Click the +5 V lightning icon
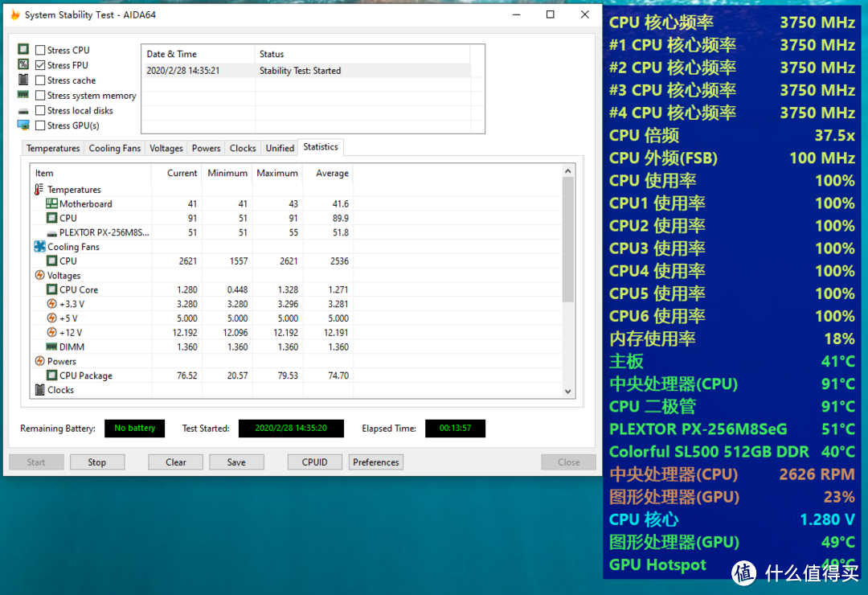The height and width of the screenshot is (595, 868). (x=51, y=318)
